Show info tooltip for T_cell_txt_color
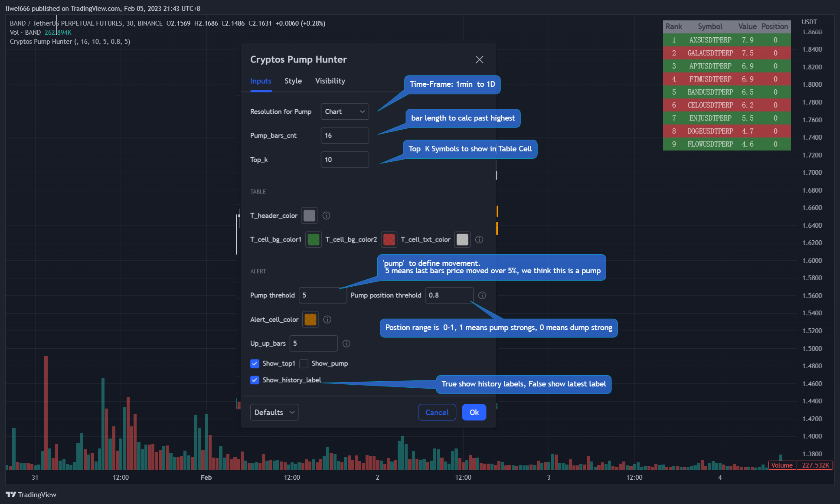 (479, 239)
